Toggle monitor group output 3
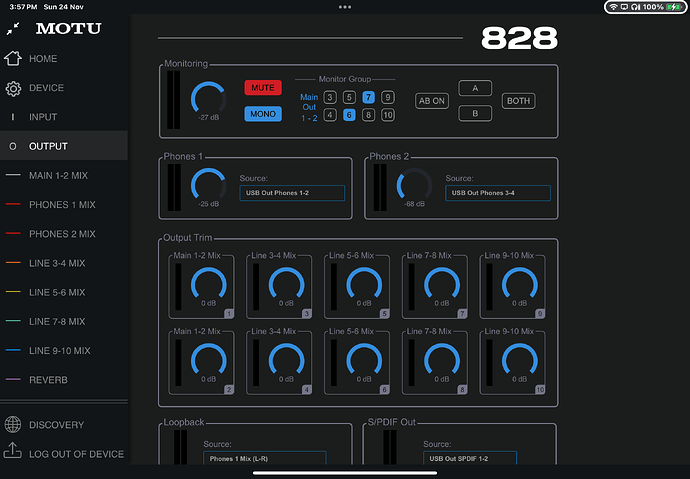 click(x=330, y=97)
